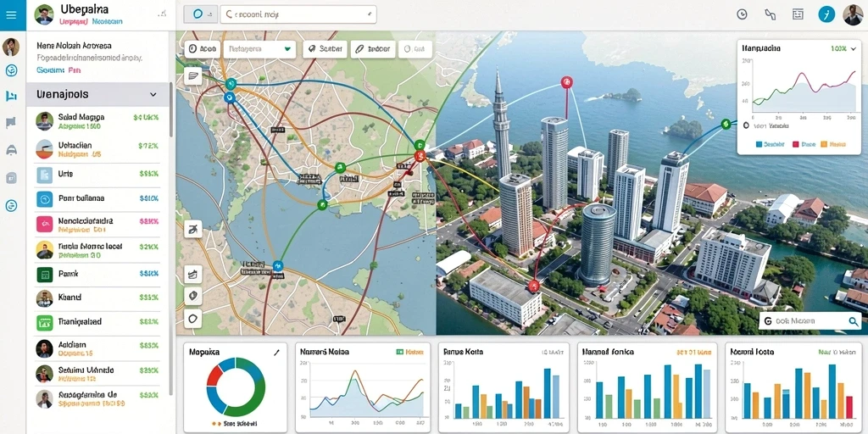This screenshot has height=434, width=868.
Task: Select the Uohaolian list row
Action: [97, 149]
